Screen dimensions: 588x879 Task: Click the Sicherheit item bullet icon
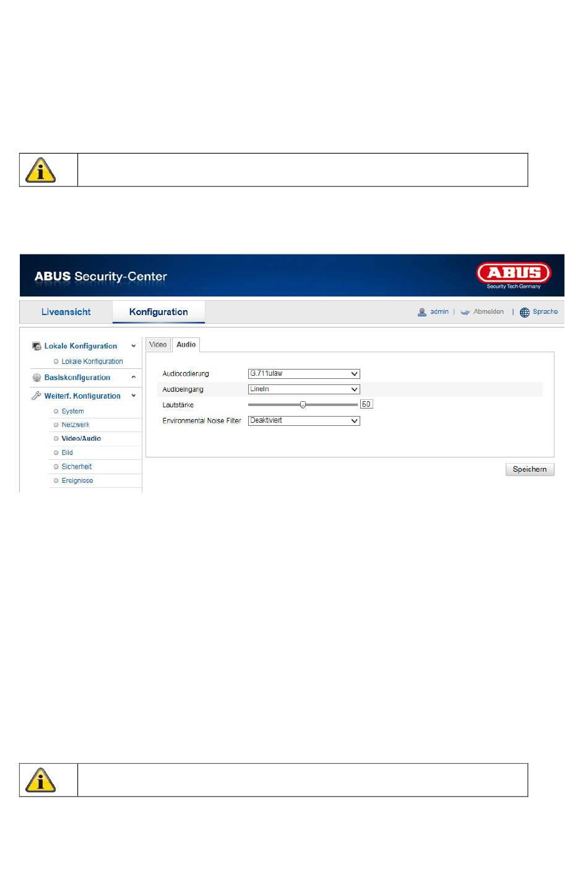coord(56,467)
